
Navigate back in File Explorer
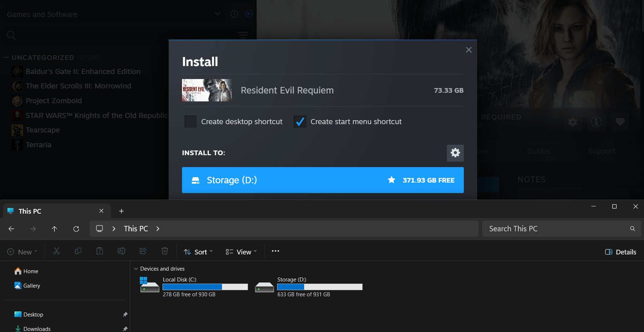12,229
